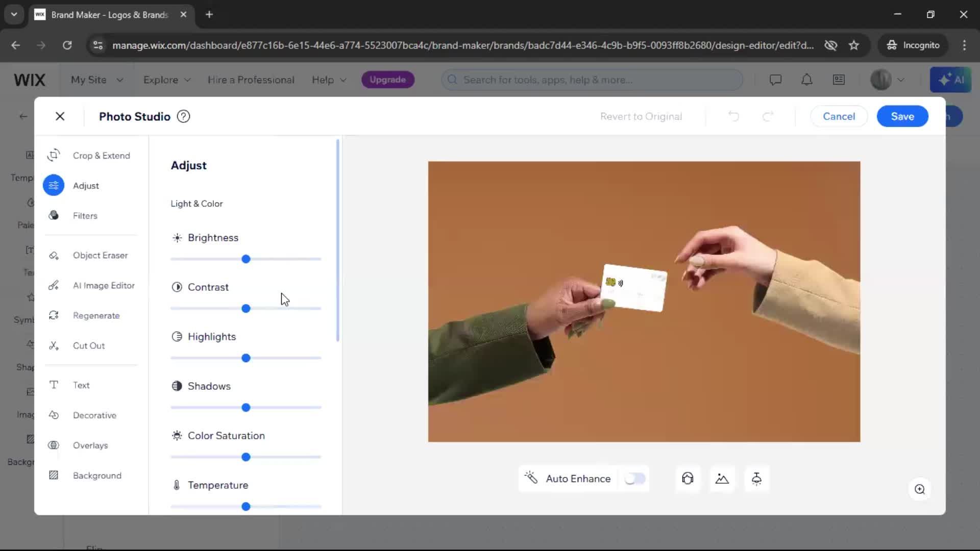Viewport: 980px width, 551px height.
Task: Close the Photo Studio dialog with X
Action: point(60,116)
